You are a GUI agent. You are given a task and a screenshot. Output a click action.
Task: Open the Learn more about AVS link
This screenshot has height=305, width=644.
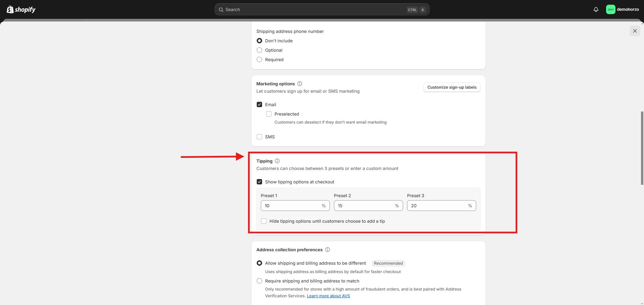tap(328, 296)
